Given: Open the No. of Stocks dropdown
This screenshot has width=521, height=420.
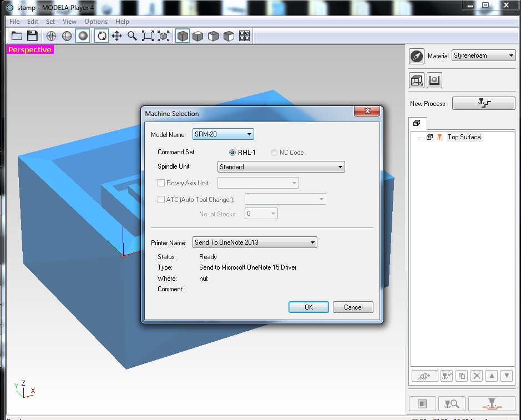Looking at the screenshot, I should pyautogui.click(x=261, y=213).
